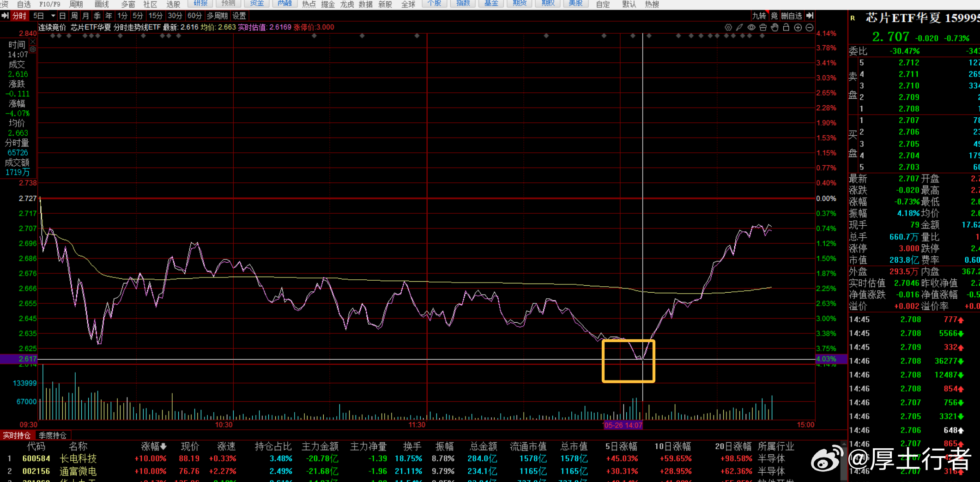Image resolution: width=980 pixels, height=482 pixels.
Task: Open the 画线 drawing menu
Action: [102, 4]
